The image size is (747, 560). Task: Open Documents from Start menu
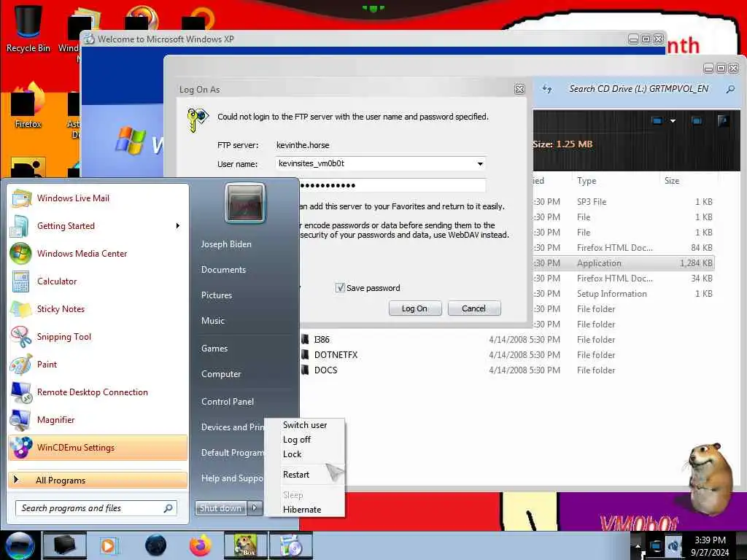pos(223,270)
